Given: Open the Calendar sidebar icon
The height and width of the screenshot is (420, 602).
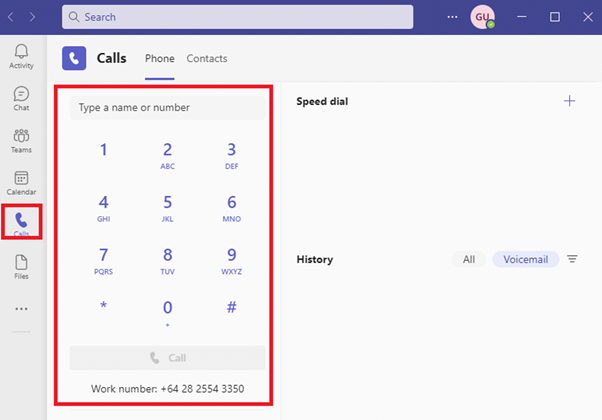Looking at the screenshot, I should [21, 182].
